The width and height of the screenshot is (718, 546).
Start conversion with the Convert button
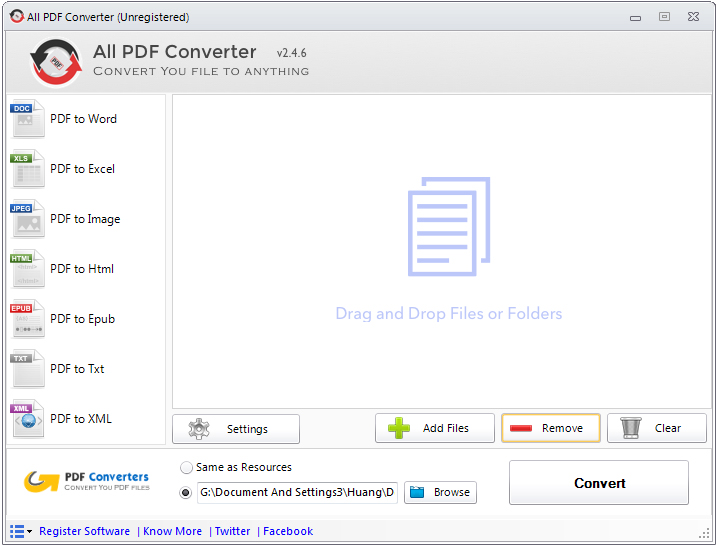(x=599, y=483)
